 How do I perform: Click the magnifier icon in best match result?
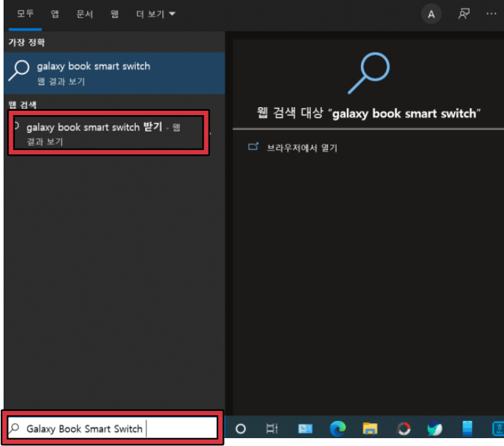[x=19, y=70]
